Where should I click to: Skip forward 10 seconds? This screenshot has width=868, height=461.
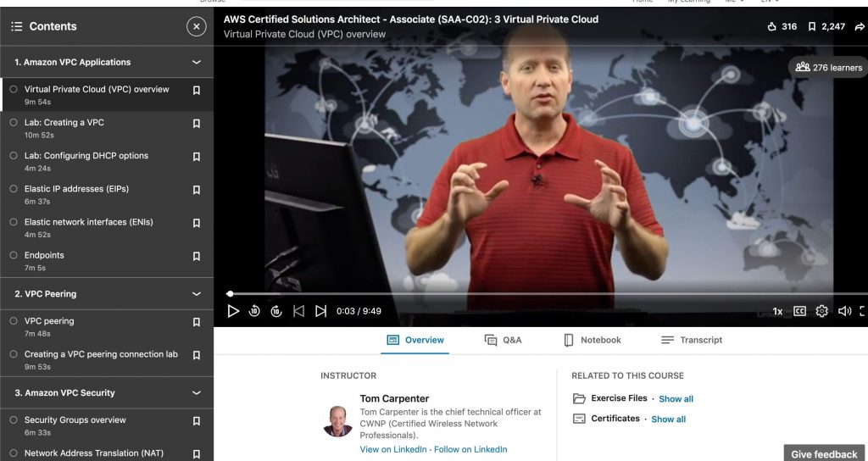276,311
